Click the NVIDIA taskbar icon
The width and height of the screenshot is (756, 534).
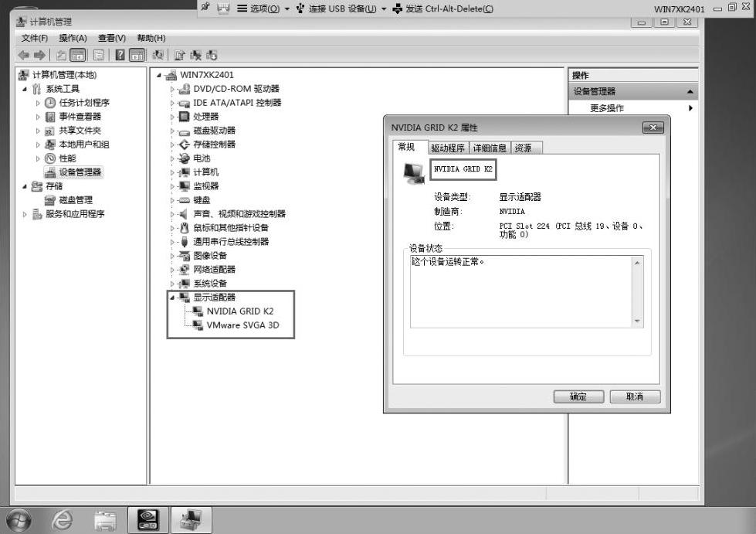point(148,520)
